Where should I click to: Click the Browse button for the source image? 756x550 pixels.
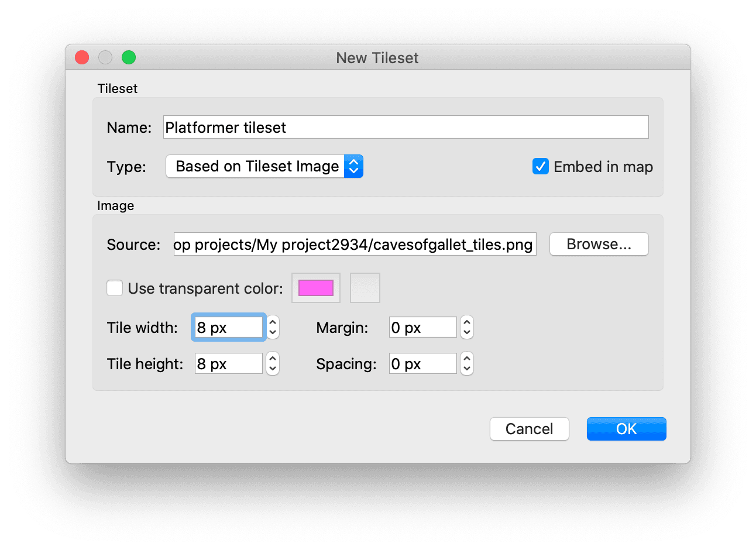tap(599, 245)
